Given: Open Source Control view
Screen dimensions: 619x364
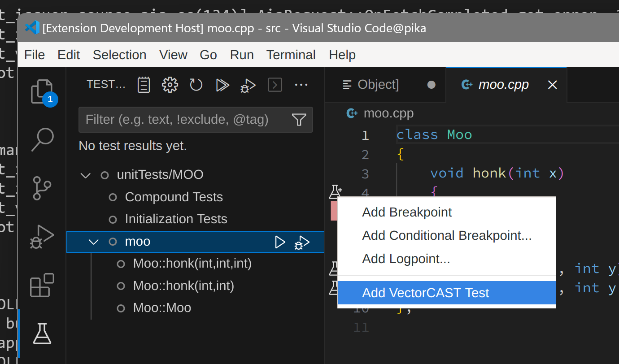Looking at the screenshot, I should pyautogui.click(x=42, y=188).
